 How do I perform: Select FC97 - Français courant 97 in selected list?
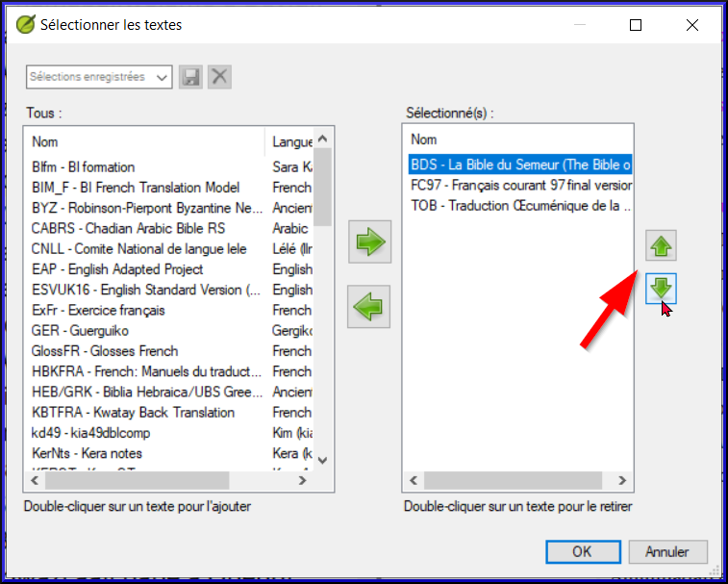click(521, 186)
